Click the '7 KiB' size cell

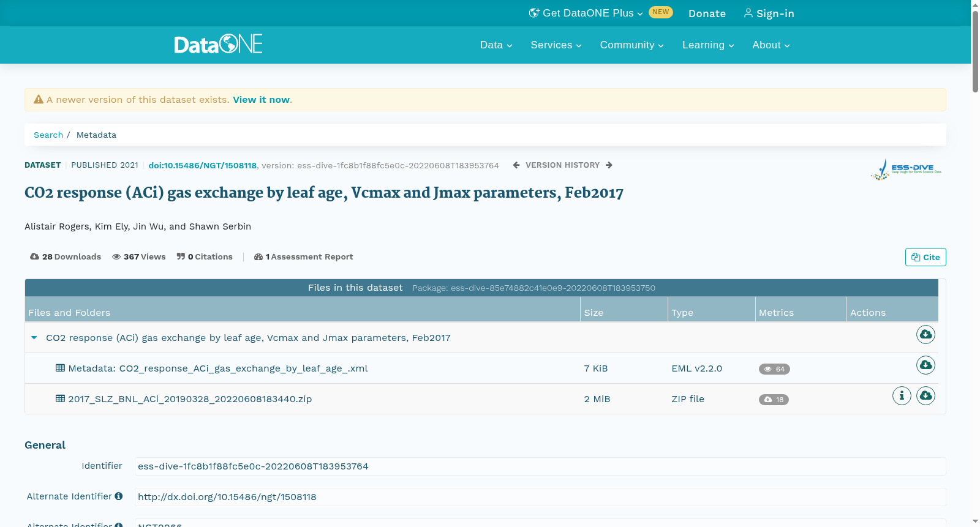(x=596, y=368)
